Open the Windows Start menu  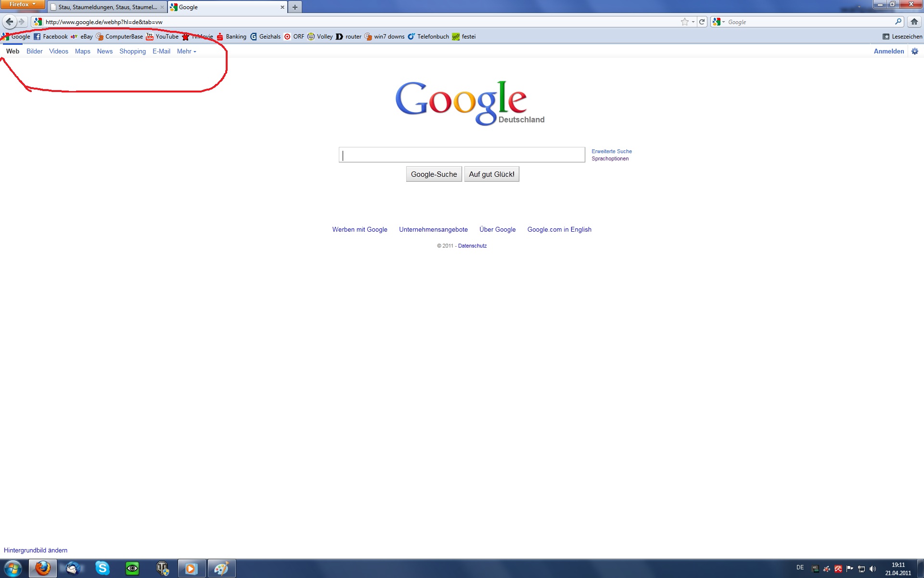click(13, 569)
